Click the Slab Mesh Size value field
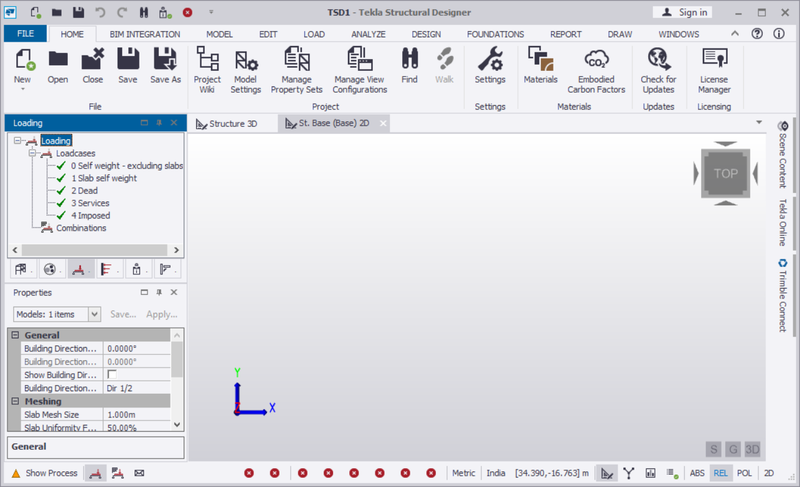Image resolution: width=800 pixels, height=487 pixels. pos(137,415)
